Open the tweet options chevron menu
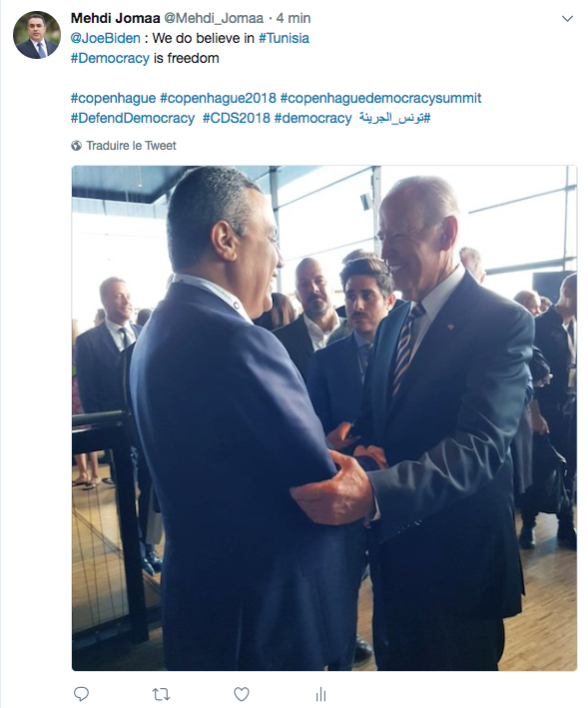The height and width of the screenshot is (708, 588). point(567,19)
